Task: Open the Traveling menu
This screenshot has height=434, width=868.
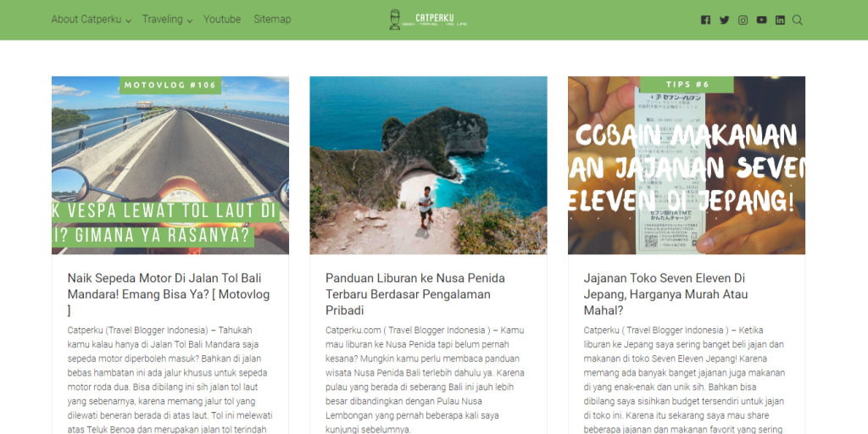Action: (x=162, y=19)
